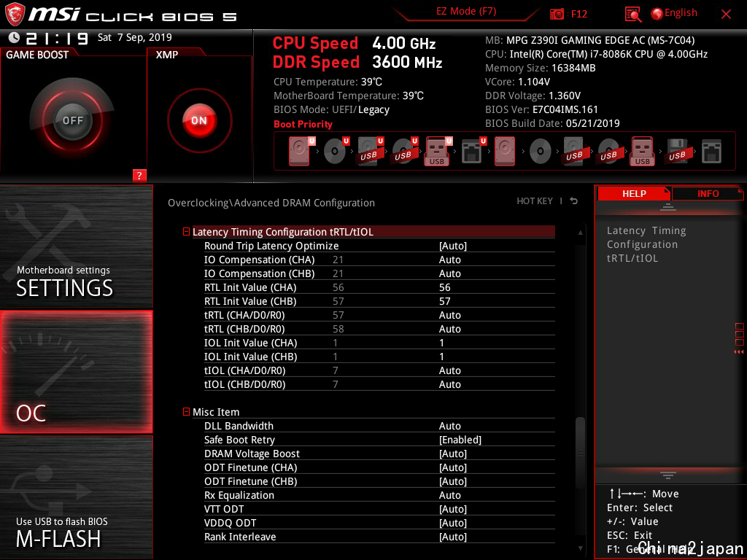
Task: Select the legacy network boot icon without U badge
Action: 711,152
